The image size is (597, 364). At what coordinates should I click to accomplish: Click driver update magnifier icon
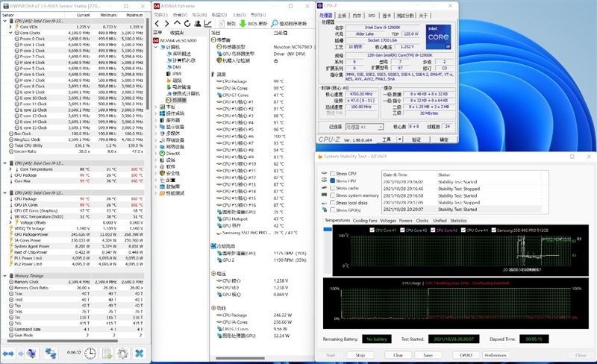(x=275, y=24)
